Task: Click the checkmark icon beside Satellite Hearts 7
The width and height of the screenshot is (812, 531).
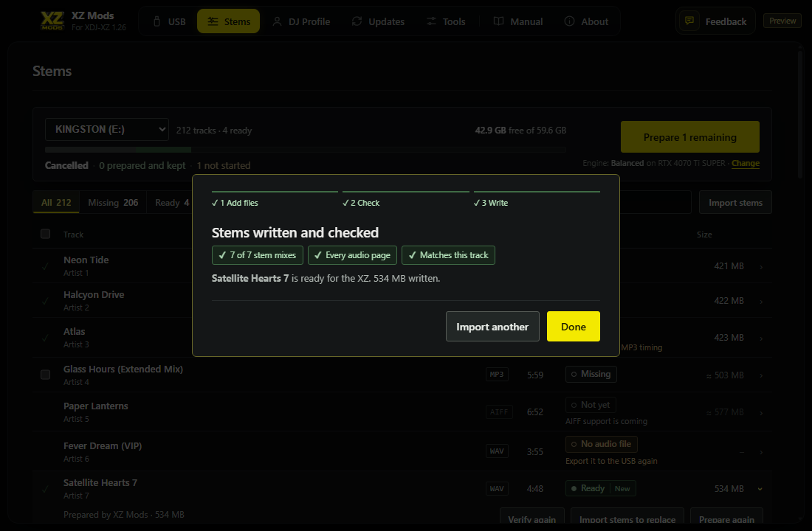Action: point(46,489)
